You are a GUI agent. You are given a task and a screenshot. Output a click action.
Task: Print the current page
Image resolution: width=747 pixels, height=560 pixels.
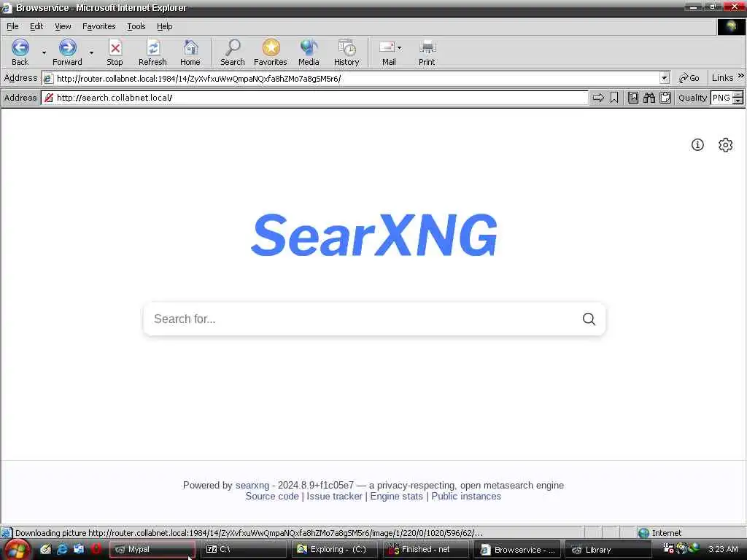(427, 52)
